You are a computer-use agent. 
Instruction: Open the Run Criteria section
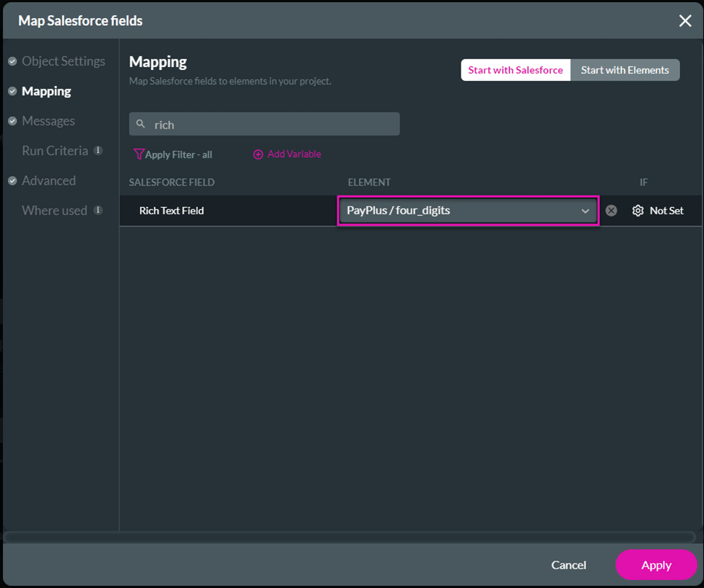pos(55,151)
